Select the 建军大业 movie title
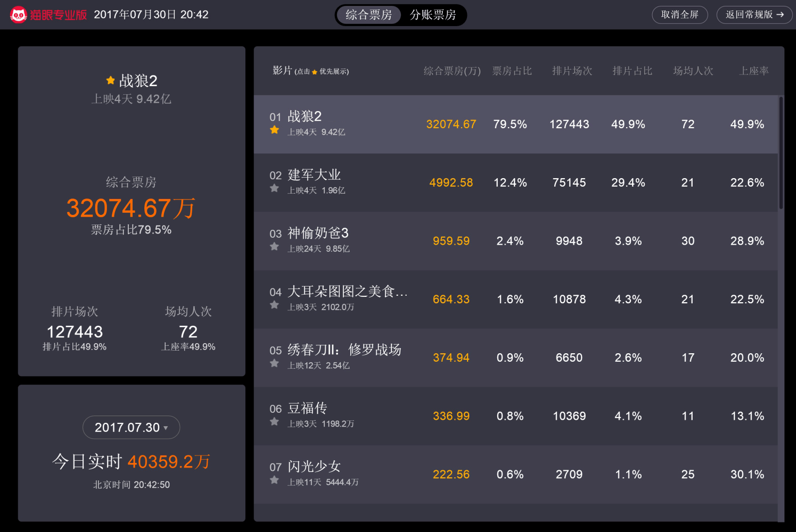The width and height of the screenshot is (796, 532). tap(314, 175)
